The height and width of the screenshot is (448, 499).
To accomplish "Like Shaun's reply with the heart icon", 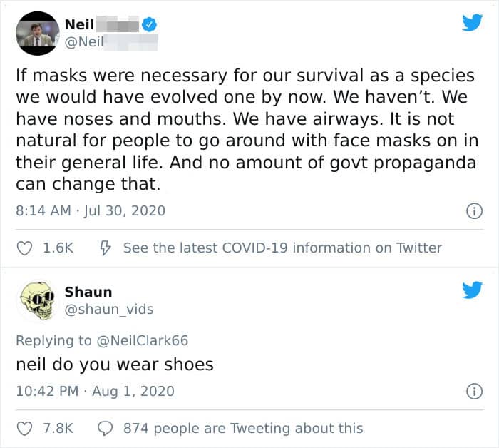I will (x=24, y=429).
